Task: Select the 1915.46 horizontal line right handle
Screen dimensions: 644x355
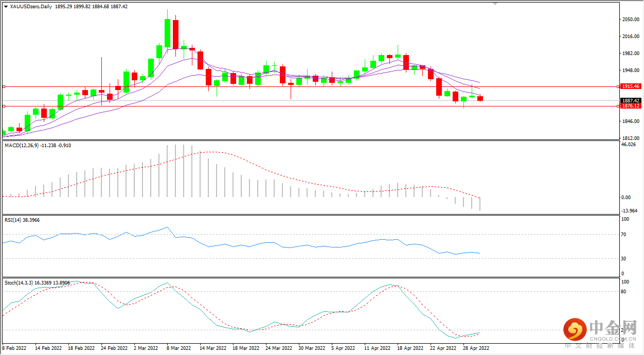Action: (617, 86)
